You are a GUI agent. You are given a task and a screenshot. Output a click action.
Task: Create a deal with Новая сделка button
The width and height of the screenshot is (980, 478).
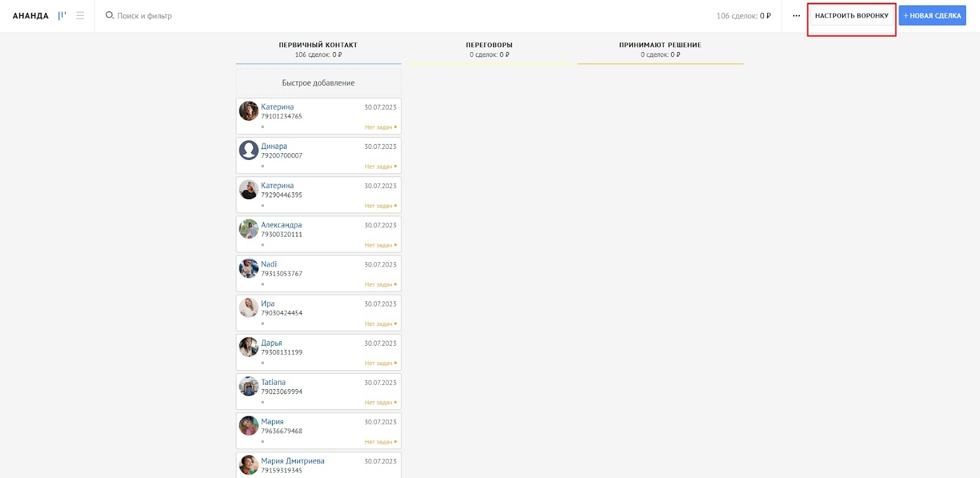tap(932, 16)
